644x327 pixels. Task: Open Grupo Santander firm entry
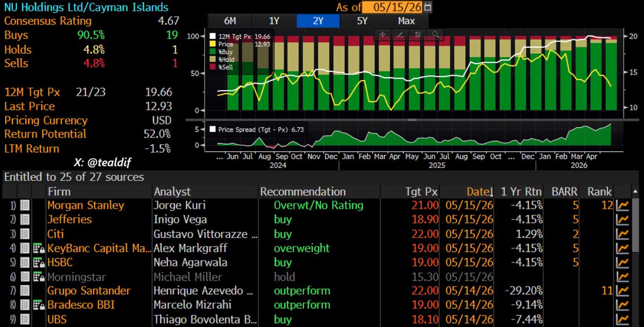coord(89,291)
